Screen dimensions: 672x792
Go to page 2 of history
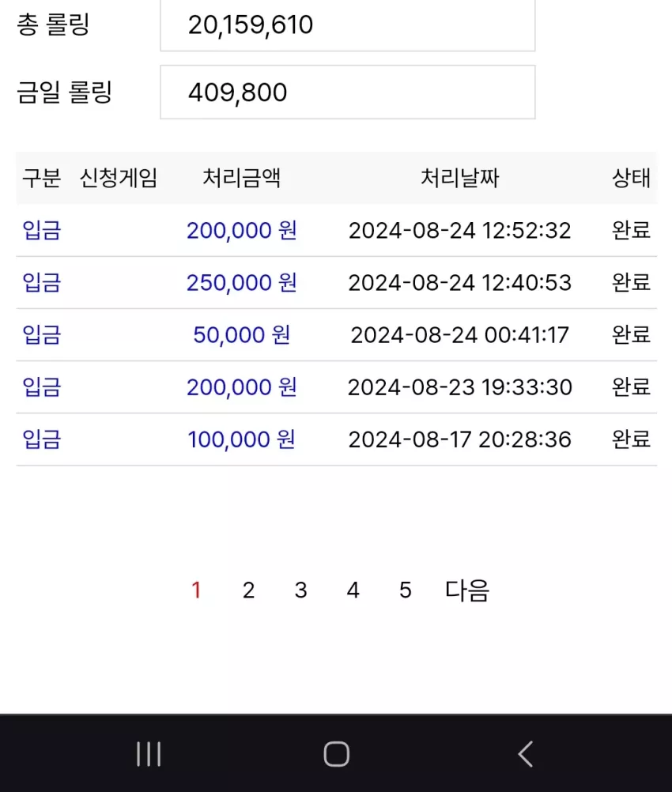[x=248, y=590]
